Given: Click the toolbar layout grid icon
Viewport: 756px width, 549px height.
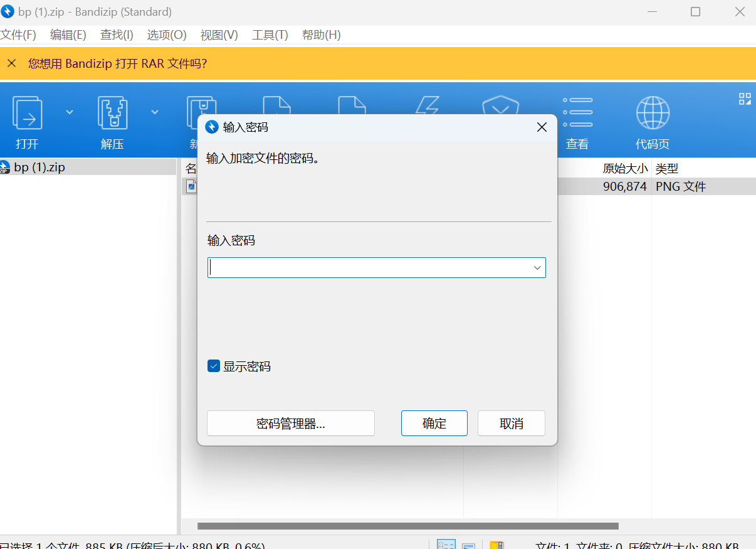Looking at the screenshot, I should 745,99.
